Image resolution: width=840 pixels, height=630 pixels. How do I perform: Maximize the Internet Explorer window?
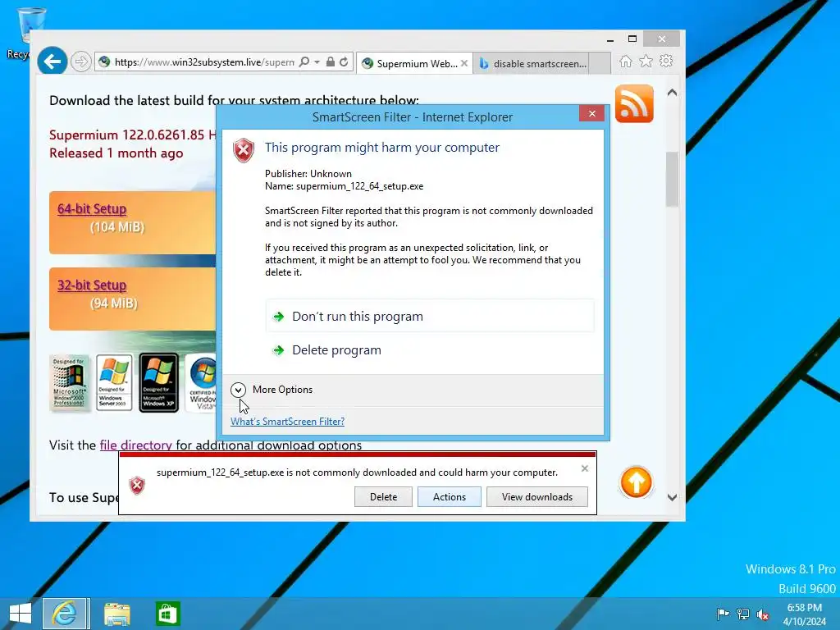coord(632,39)
